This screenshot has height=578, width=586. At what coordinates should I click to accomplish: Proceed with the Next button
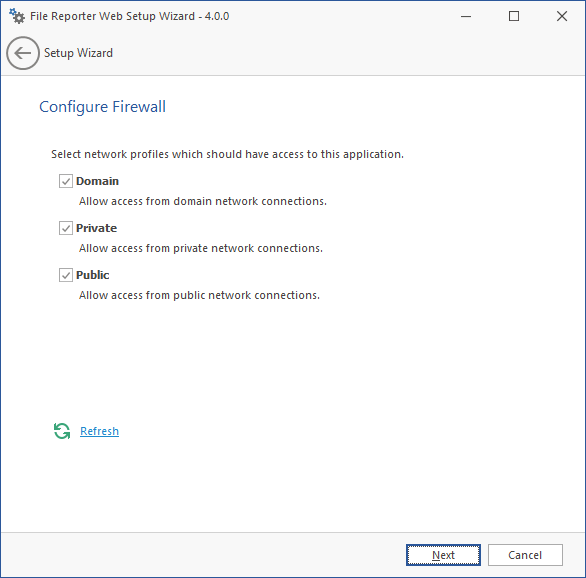(443, 555)
